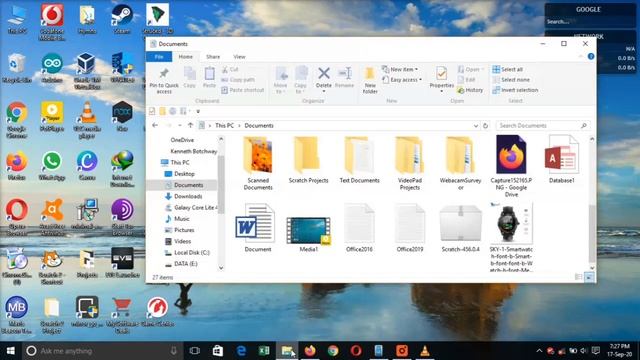
Task: Open Microsoft Store from taskbar
Action: point(218,351)
